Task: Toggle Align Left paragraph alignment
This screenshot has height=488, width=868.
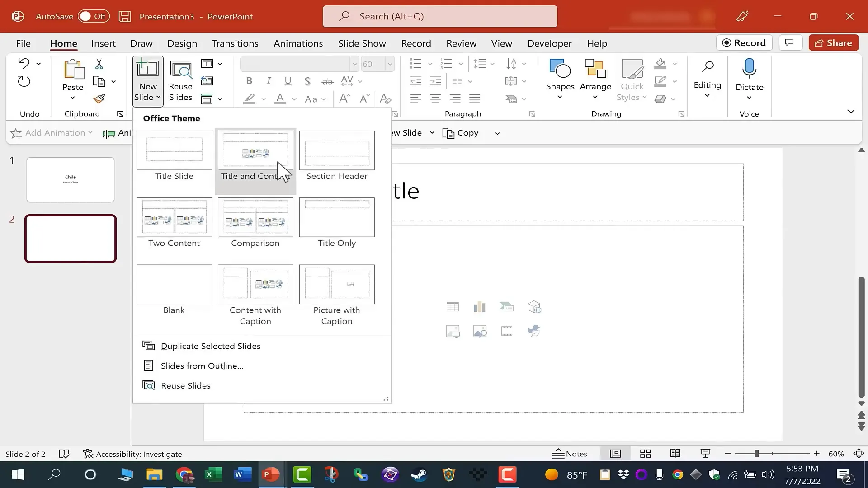Action: (x=415, y=99)
